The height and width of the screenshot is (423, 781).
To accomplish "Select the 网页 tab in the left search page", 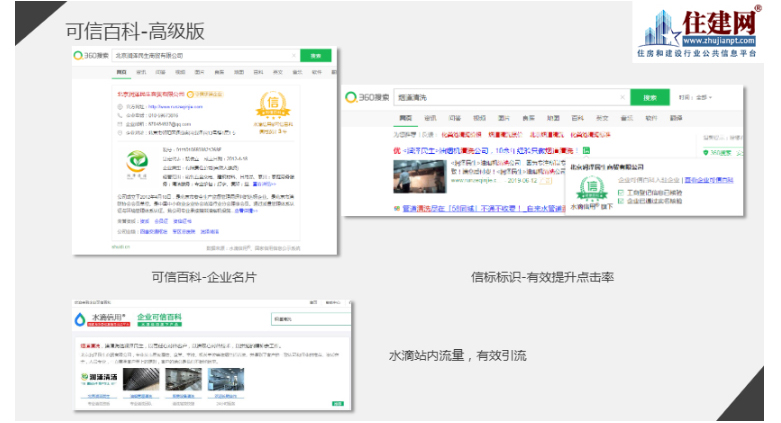I will (x=121, y=72).
